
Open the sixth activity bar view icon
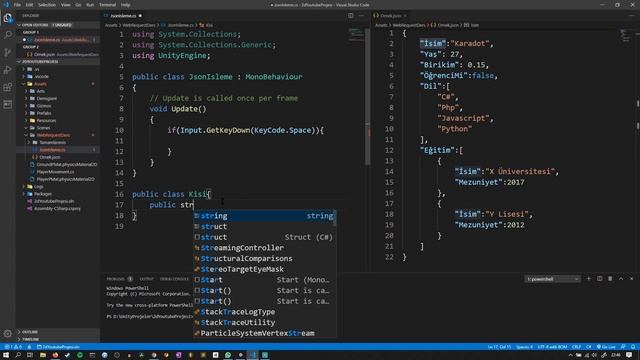click(x=8, y=104)
